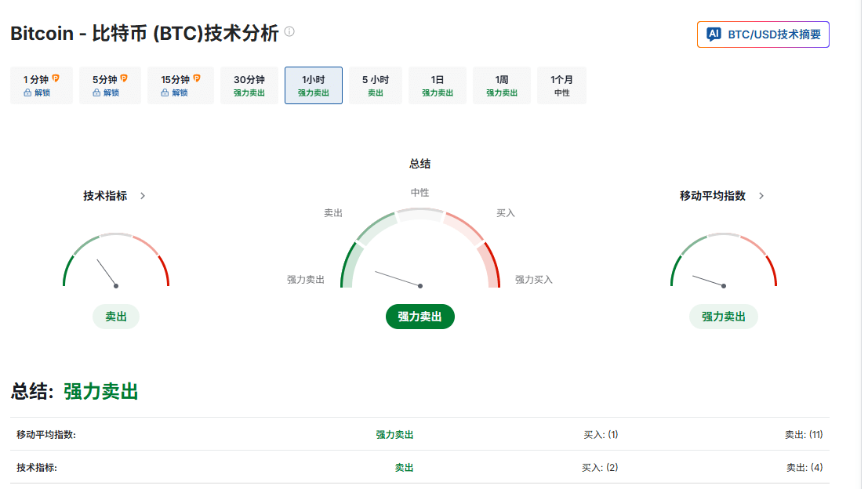Choose the 1个月 timeframe tab
The height and width of the screenshot is (489, 868).
[561, 85]
